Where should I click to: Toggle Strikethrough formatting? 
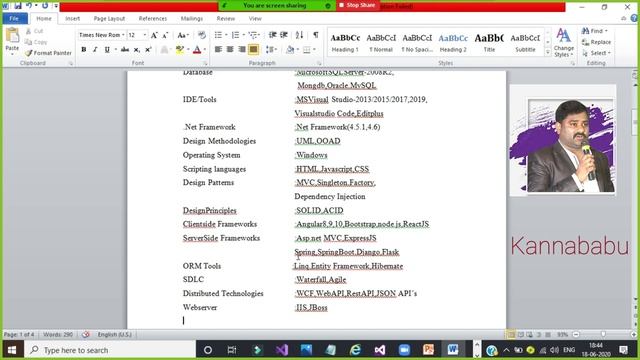[125, 50]
